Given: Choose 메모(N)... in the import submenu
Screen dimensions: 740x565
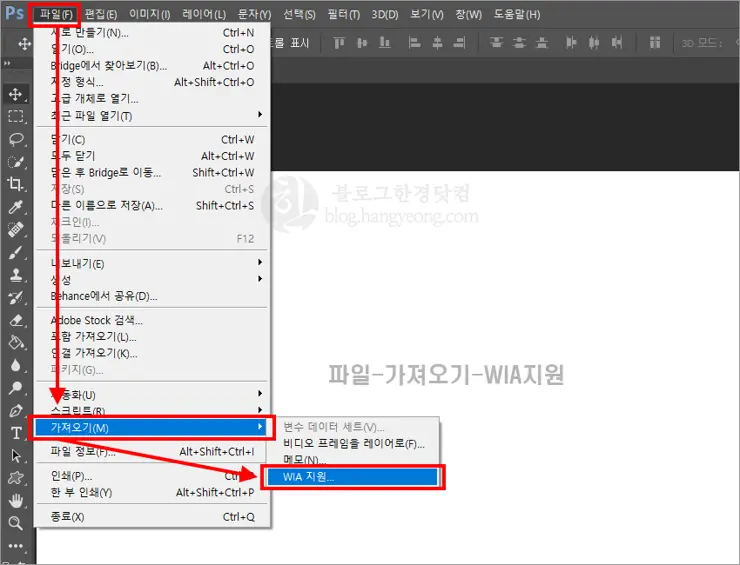Looking at the screenshot, I should (x=353, y=459).
